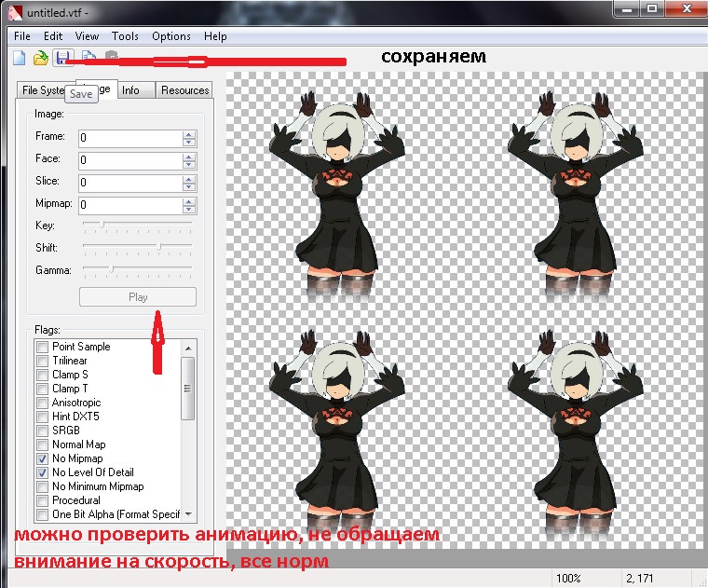Click the 2, 171 coordinates status entry
Image resolution: width=708 pixels, height=588 pixels.
pos(639,579)
